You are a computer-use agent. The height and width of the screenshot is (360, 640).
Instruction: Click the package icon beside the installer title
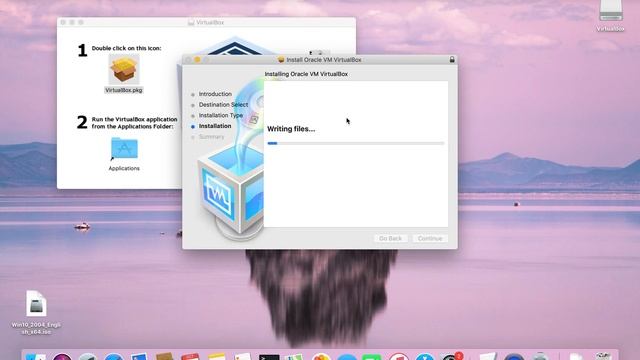click(x=281, y=60)
